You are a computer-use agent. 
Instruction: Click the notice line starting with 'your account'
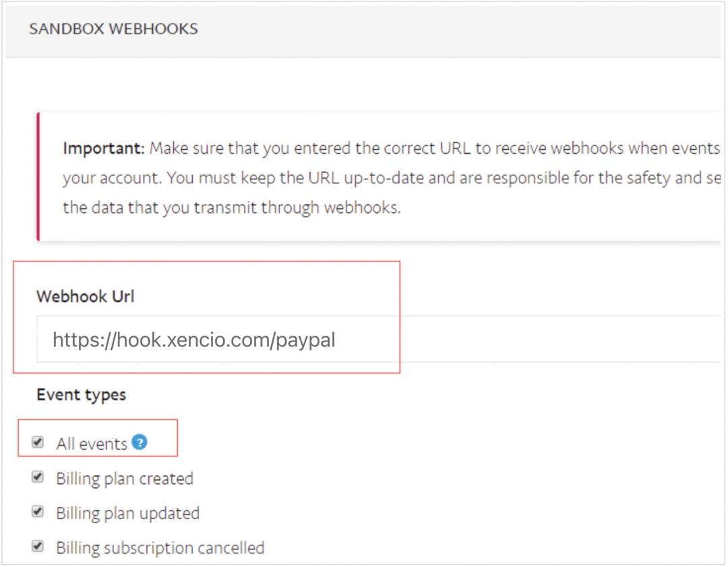[377, 179]
